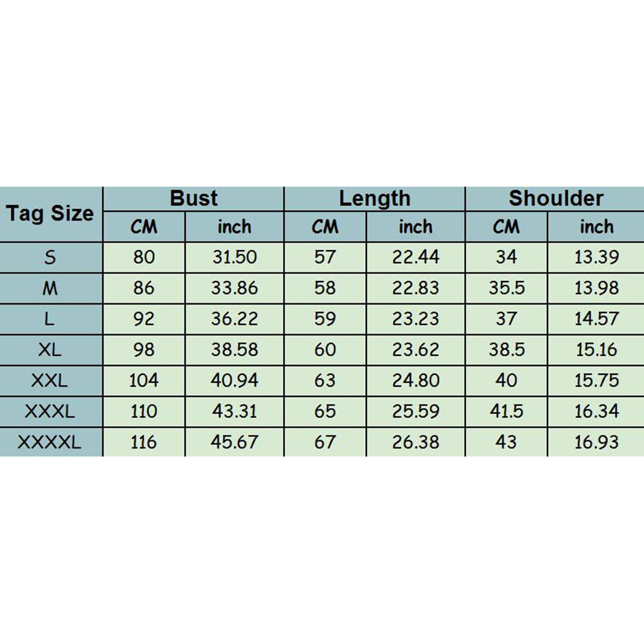Click the Tag Size header cell

pos(50,214)
